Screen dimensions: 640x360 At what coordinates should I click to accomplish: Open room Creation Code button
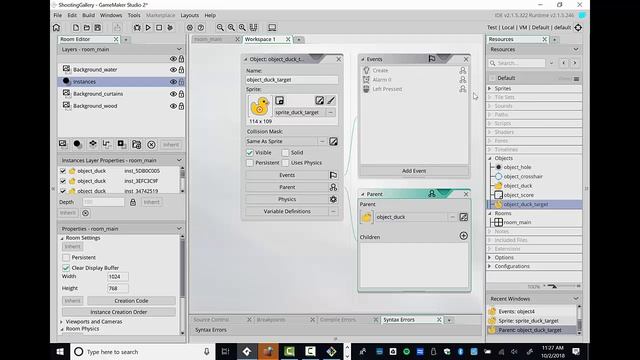click(x=131, y=301)
